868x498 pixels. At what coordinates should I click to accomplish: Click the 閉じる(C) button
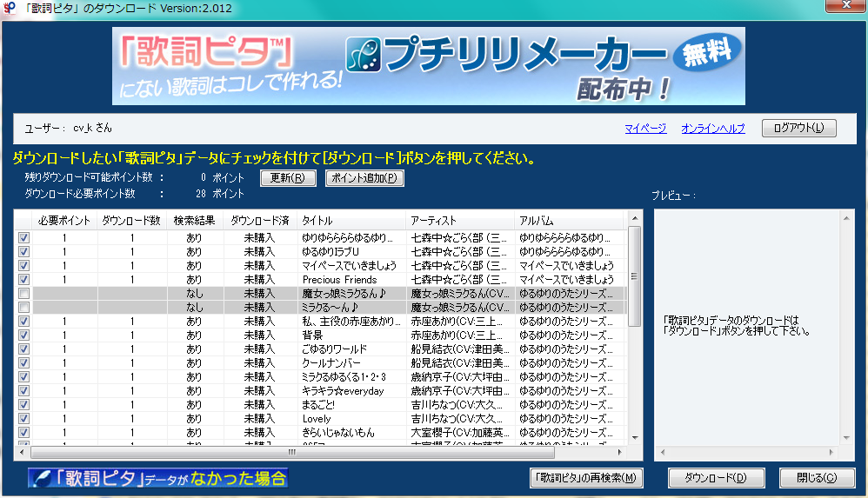pyautogui.click(x=817, y=478)
